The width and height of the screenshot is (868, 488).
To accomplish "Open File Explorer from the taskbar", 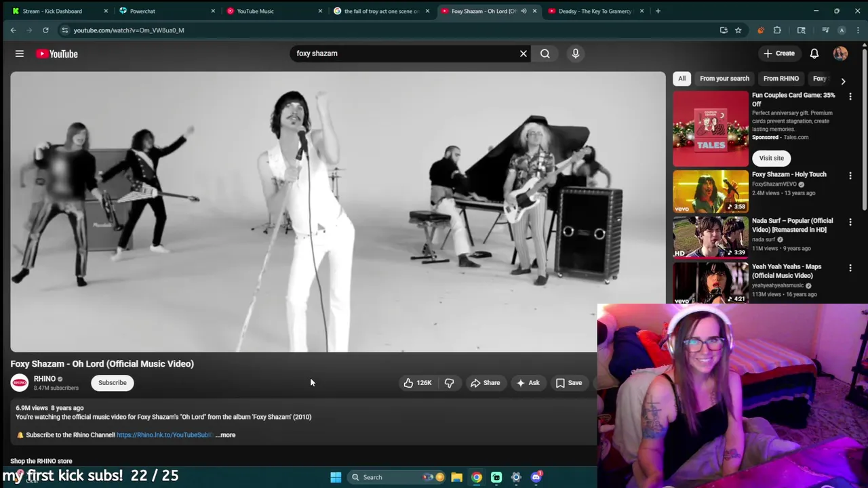I will 457,477.
